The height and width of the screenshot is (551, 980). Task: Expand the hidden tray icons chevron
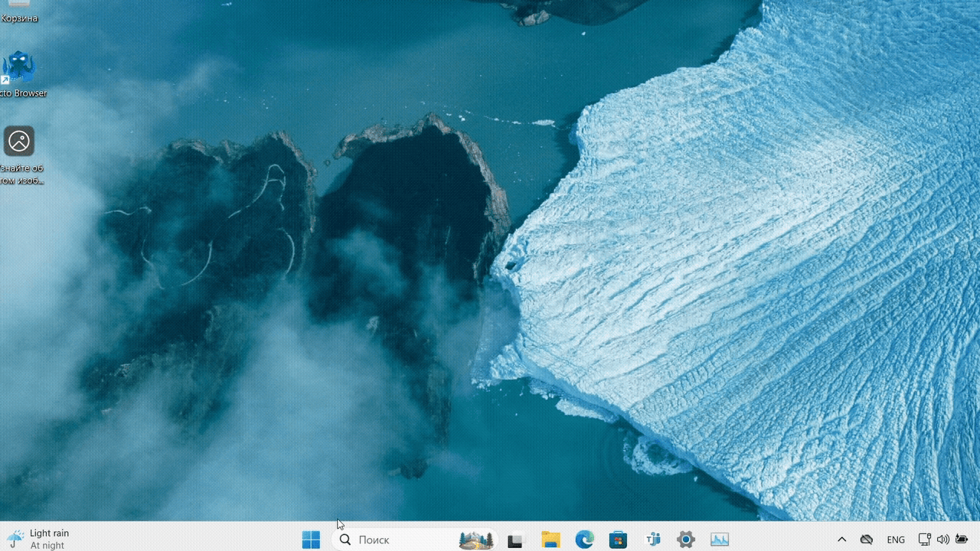click(841, 540)
